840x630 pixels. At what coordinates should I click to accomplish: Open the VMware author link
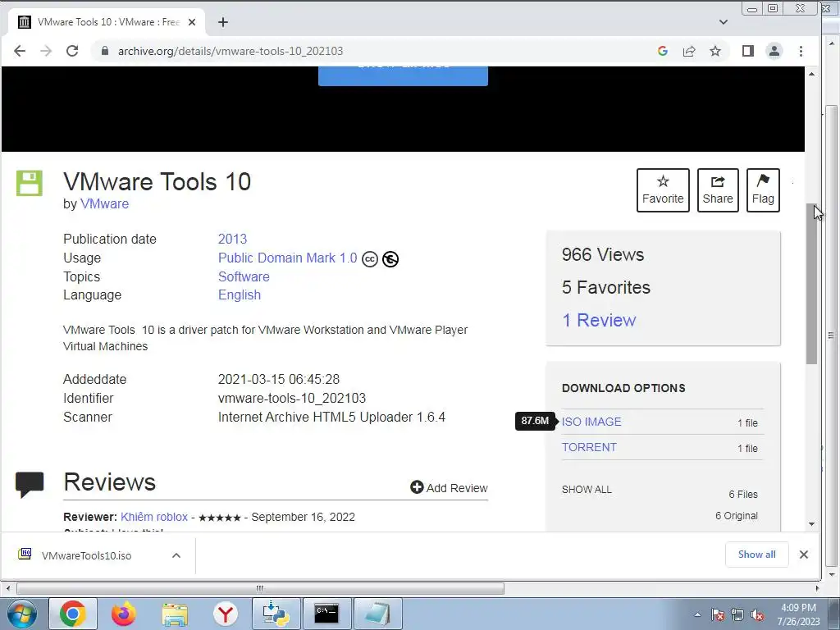tap(104, 204)
